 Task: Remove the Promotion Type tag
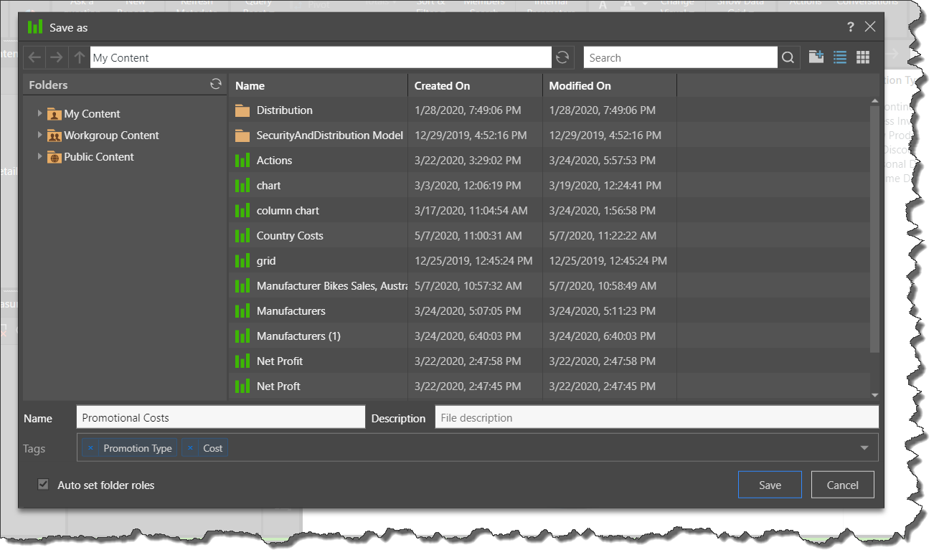(x=90, y=448)
